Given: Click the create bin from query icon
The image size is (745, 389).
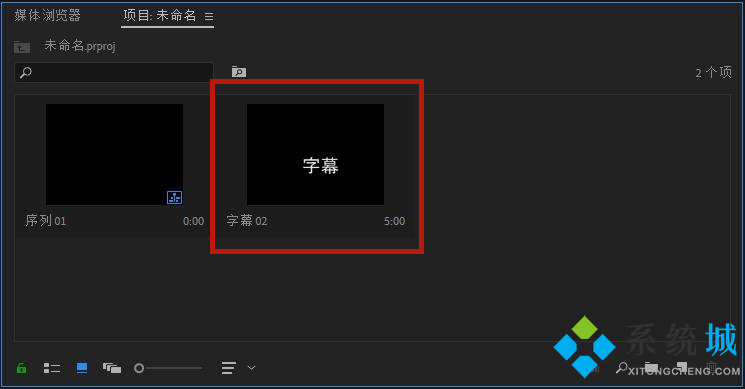Looking at the screenshot, I should click(x=239, y=72).
